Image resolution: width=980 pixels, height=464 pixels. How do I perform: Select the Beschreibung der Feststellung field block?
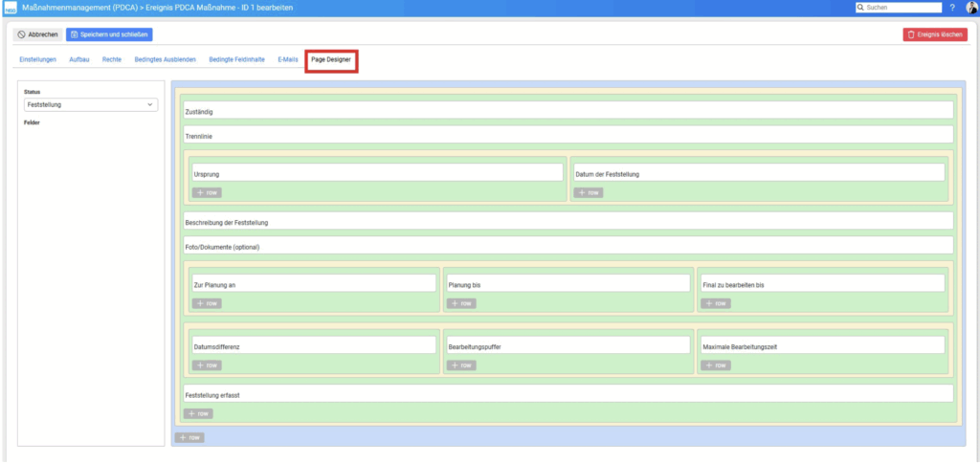point(568,222)
